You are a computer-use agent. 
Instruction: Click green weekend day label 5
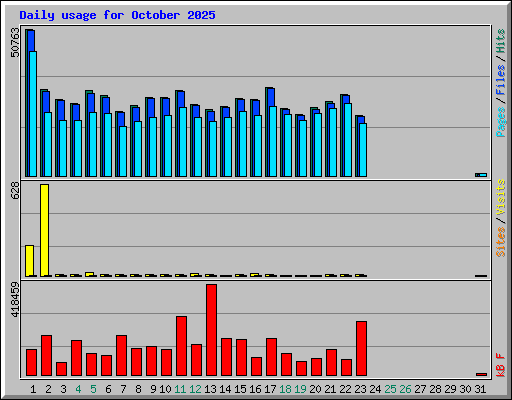tap(93, 389)
